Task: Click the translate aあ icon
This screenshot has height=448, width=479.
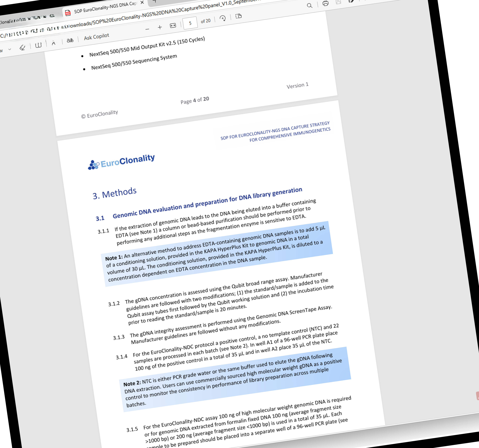Action: pyautogui.click(x=70, y=40)
